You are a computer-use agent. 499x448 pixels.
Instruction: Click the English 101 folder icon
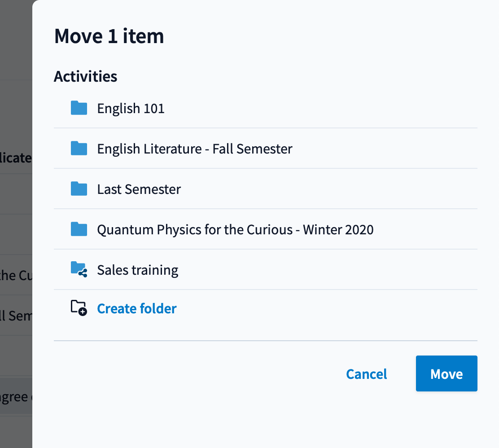(79, 108)
